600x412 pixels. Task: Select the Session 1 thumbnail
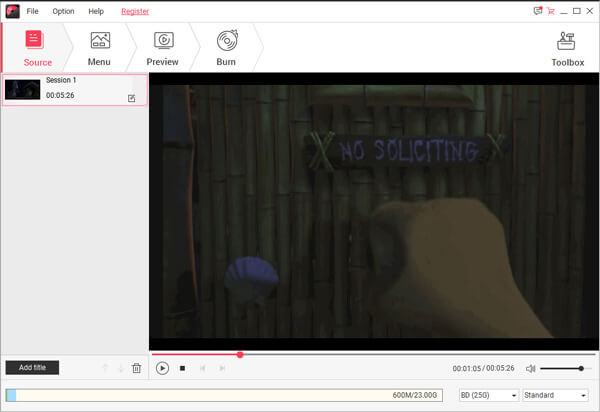click(22, 90)
